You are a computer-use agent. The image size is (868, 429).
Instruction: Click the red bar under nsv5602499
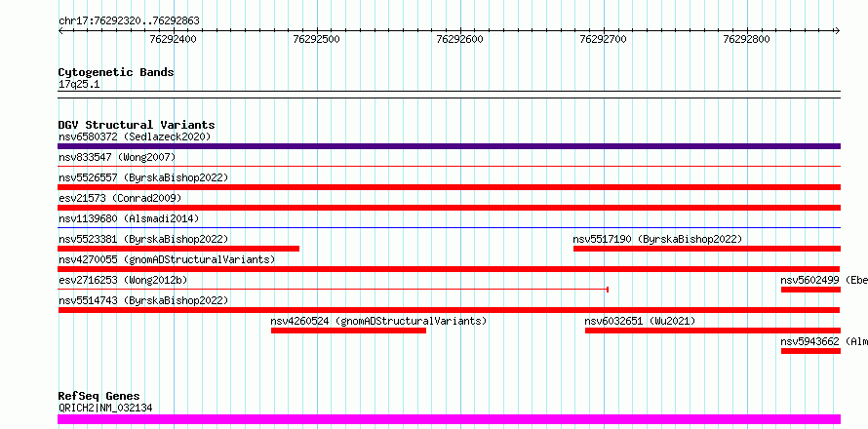click(x=811, y=290)
